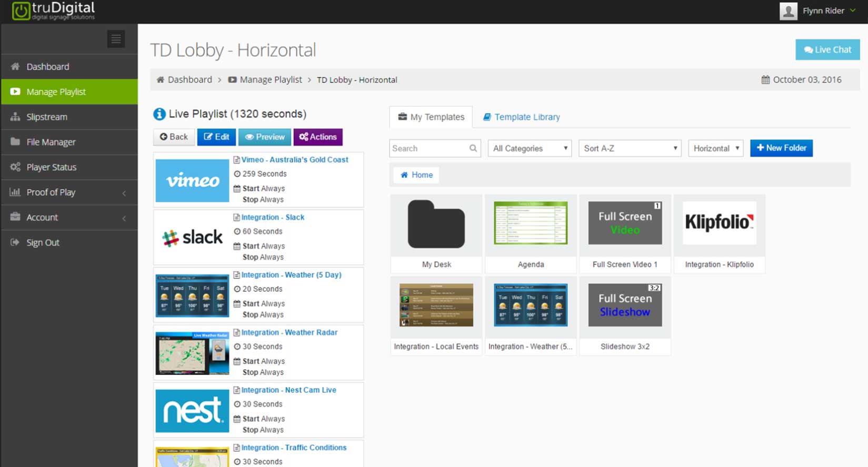Image resolution: width=868 pixels, height=467 pixels.
Task: Click the clock icon beside 60 Seconds
Action: (x=237, y=231)
